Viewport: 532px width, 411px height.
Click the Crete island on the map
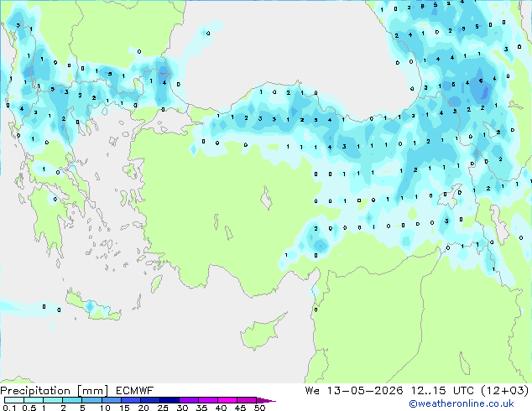click(93, 307)
